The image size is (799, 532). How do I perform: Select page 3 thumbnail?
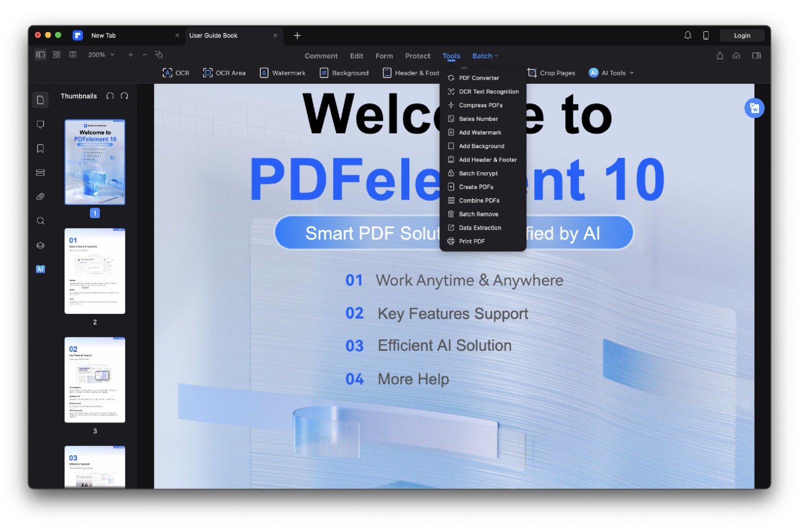pos(95,380)
